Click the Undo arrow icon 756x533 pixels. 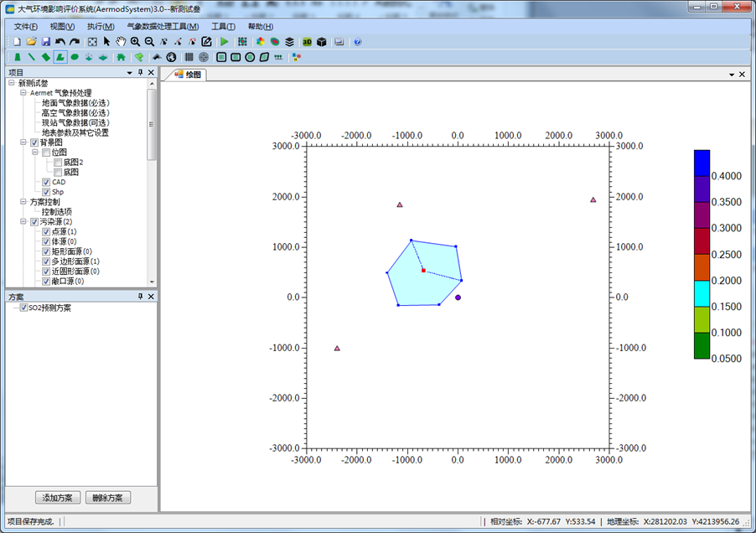tap(60, 41)
